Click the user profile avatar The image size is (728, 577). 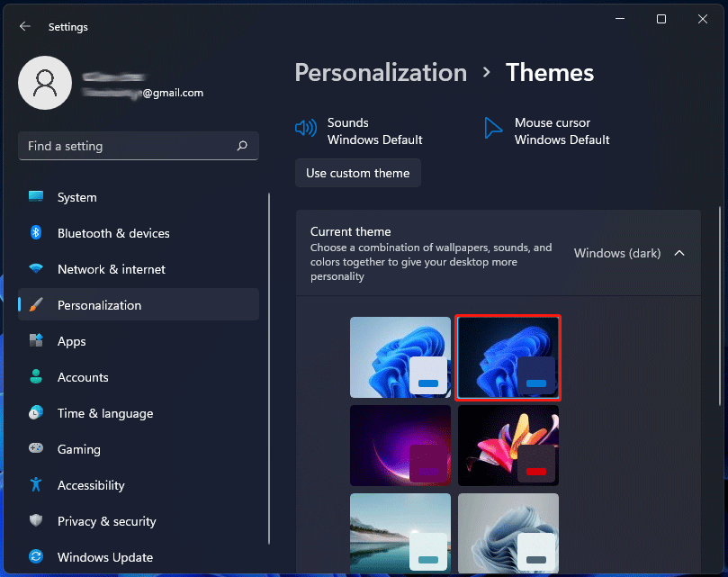[45, 83]
